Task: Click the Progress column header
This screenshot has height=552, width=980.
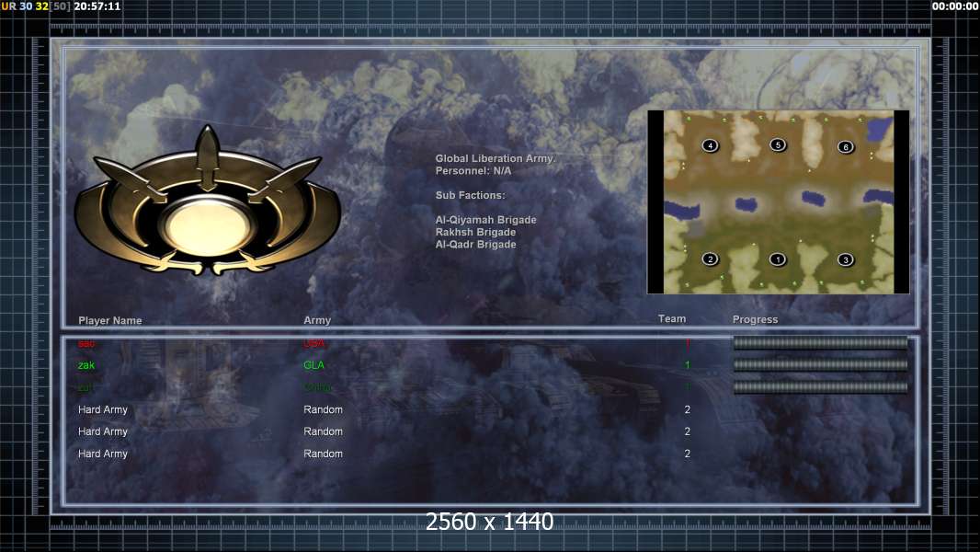Action: [755, 319]
